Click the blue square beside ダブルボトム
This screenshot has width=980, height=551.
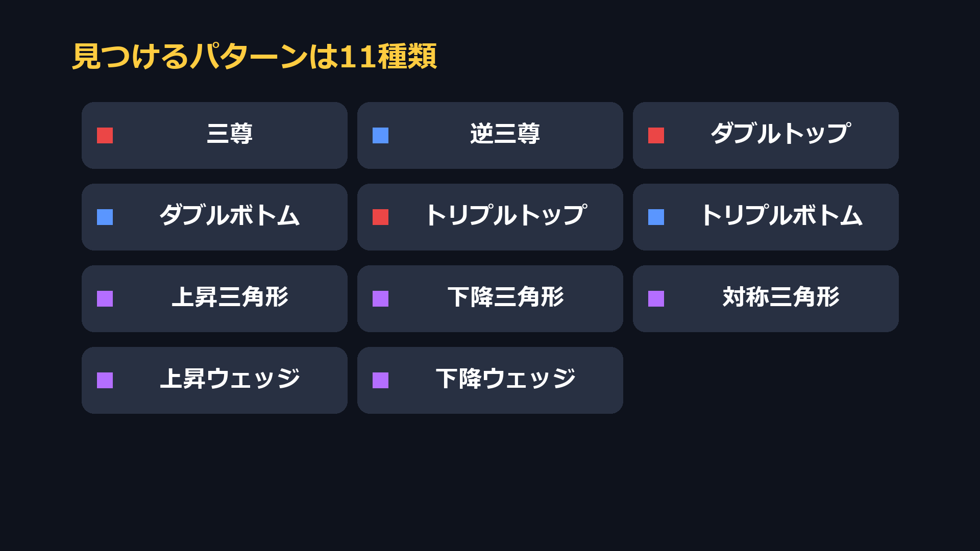pos(105,217)
